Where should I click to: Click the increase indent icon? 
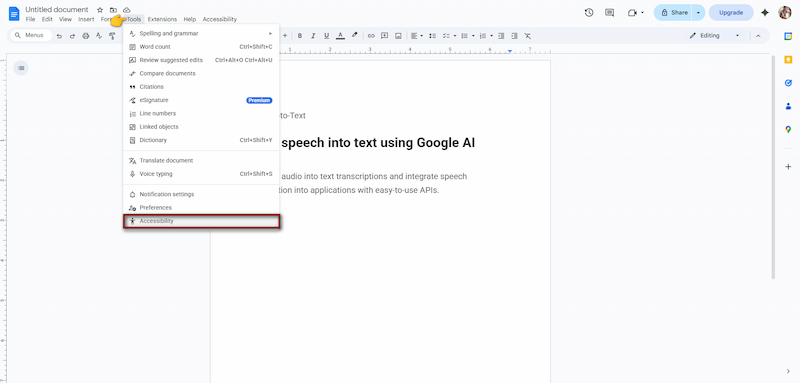click(514, 36)
